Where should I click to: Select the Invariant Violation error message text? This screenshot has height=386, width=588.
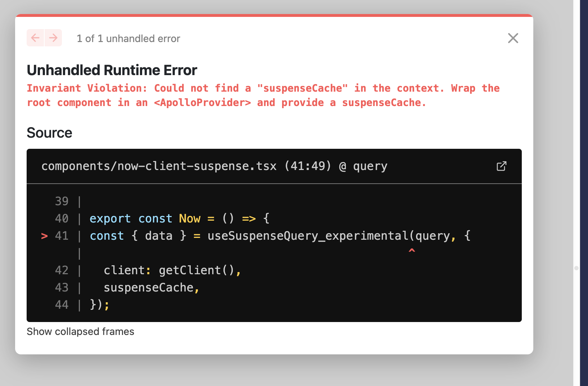coord(263,95)
